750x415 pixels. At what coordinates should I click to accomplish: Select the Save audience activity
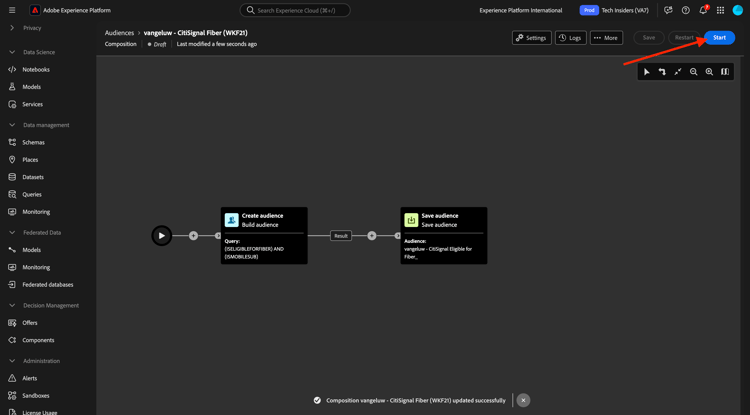(x=444, y=236)
